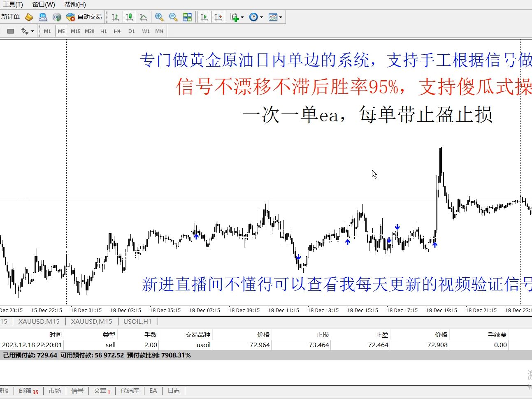The height and width of the screenshot is (399, 532).
Task: Select the D1 timeframe
Action: point(132,31)
